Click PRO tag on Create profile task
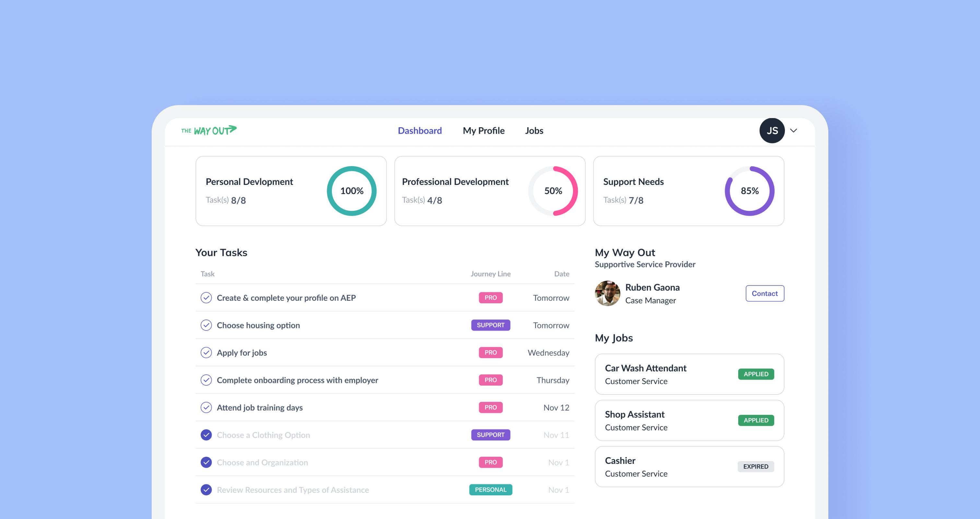 pyautogui.click(x=490, y=298)
